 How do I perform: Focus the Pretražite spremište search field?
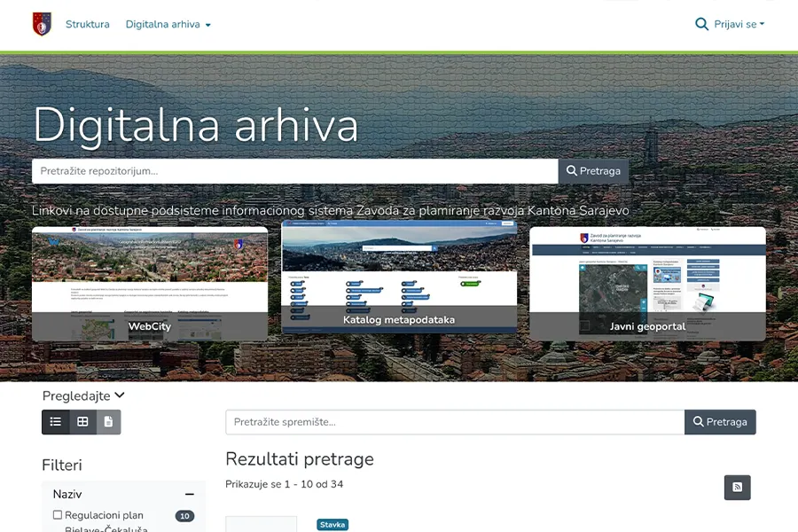coord(454,422)
